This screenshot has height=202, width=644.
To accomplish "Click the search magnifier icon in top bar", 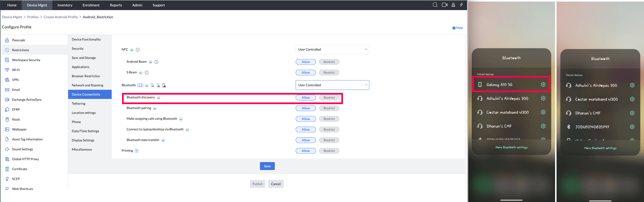I will 435,5.
